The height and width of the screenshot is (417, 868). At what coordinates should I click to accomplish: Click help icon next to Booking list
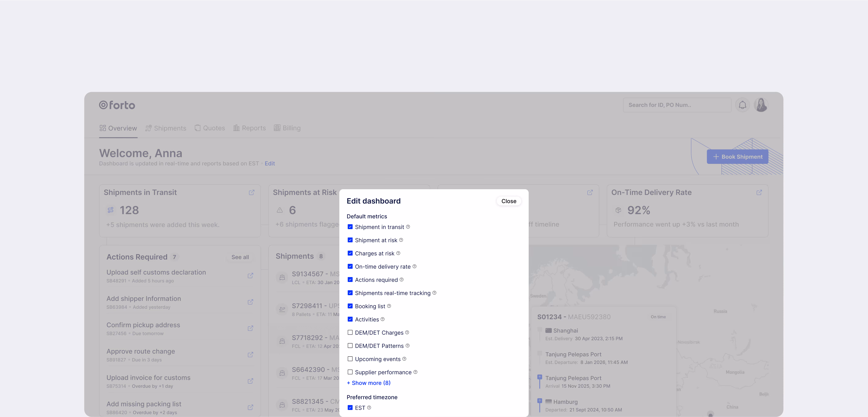click(x=389, y=306)
